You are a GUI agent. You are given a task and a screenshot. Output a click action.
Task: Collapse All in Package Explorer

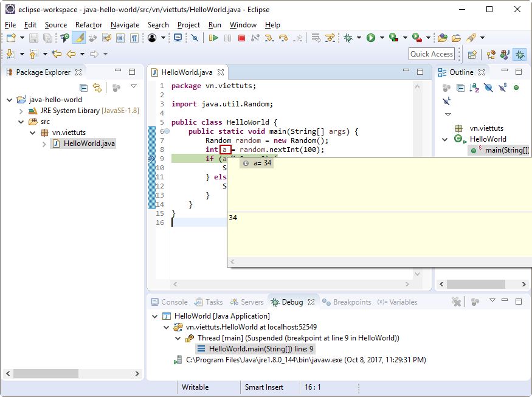83,88
